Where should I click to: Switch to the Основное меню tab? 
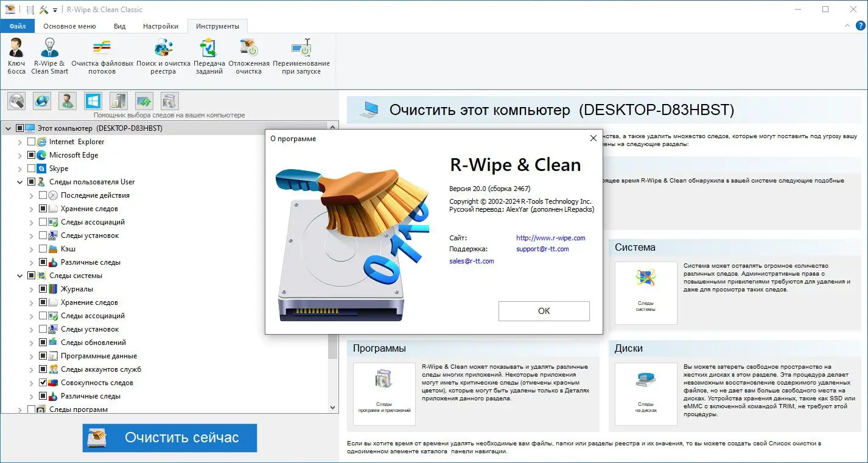[70, 26]
